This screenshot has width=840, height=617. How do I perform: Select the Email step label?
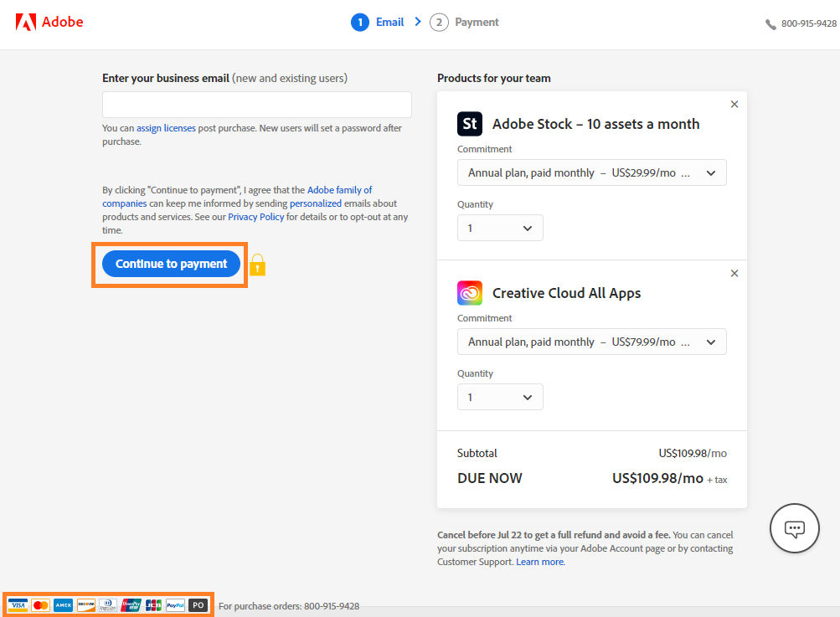click(389, 23)
